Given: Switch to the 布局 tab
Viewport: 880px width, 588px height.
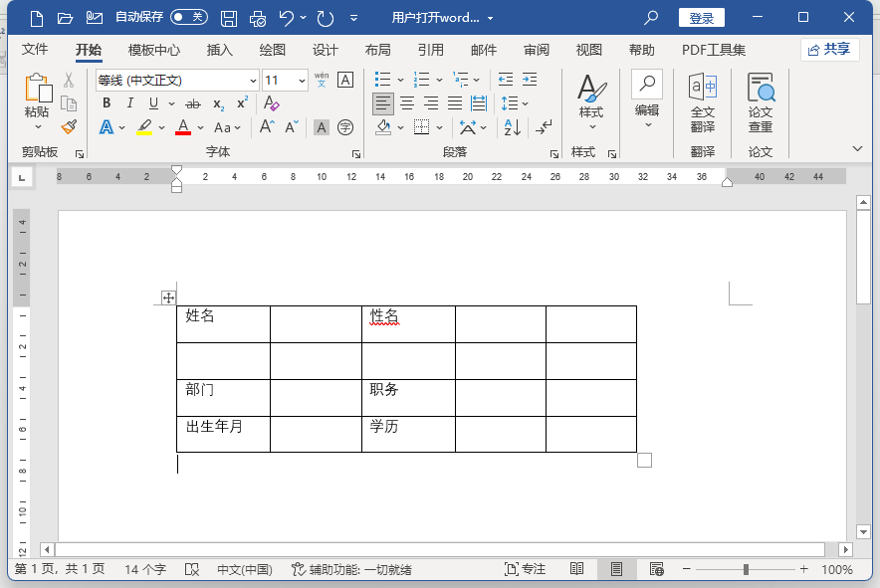Looking at the screenshot, I should [x=377, y=50].
